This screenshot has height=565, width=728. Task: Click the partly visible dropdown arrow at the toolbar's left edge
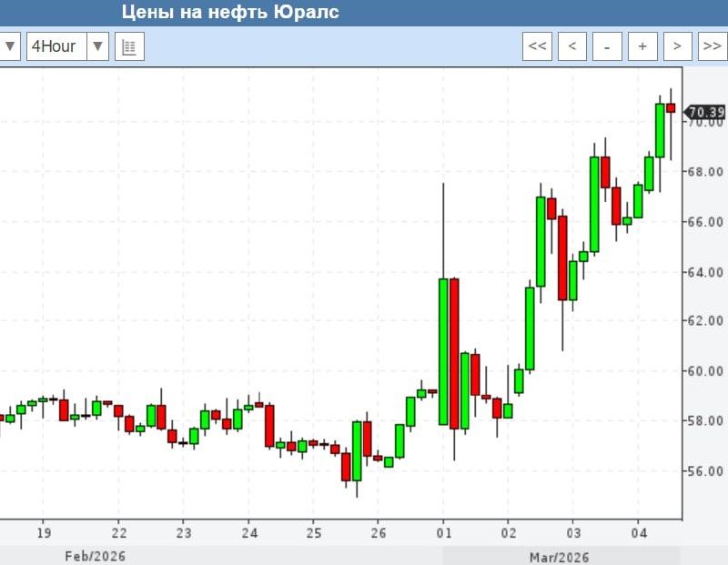(10, 46)
